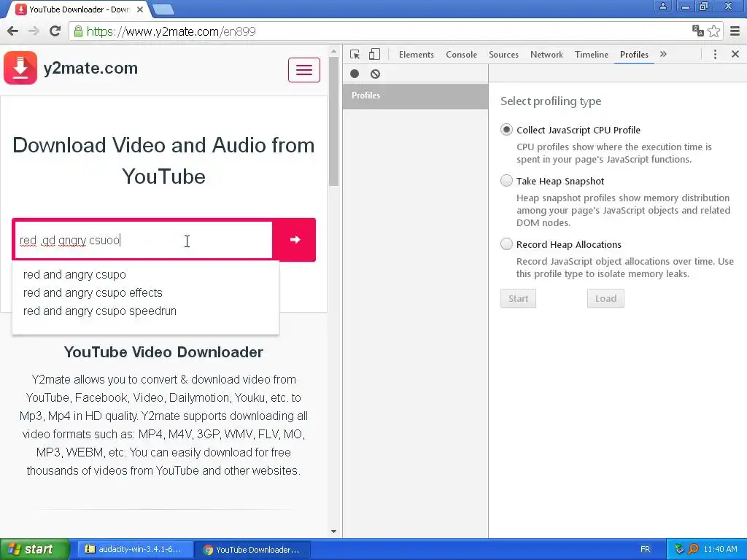Image resolution: width=747 pixels, height=560 pixels.
Task: Click the tray security shield icon
Action: click(x=679, y=549)
